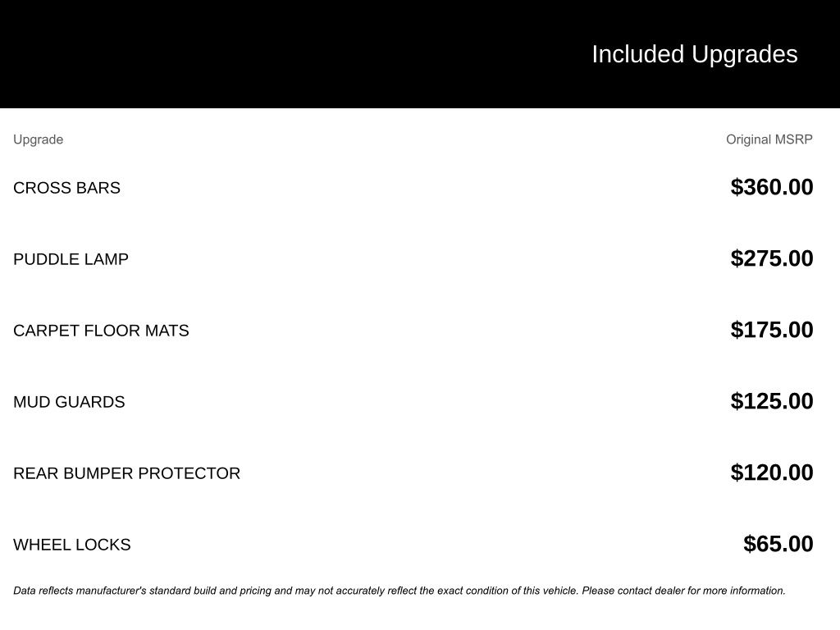Image resolution: width=840 pixels, height=630 pixels.
Task: Select the CROSS BARS upgrade name
Action: click(66, 188)
